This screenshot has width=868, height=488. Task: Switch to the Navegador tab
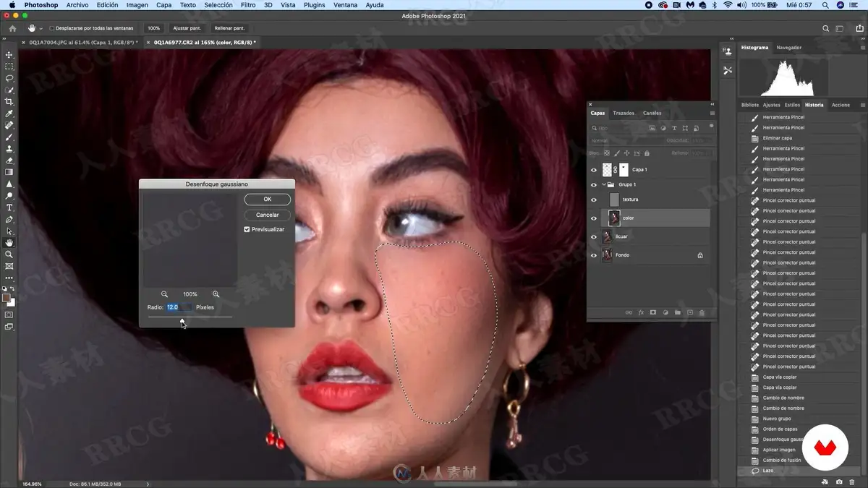(x=788, y=48)
